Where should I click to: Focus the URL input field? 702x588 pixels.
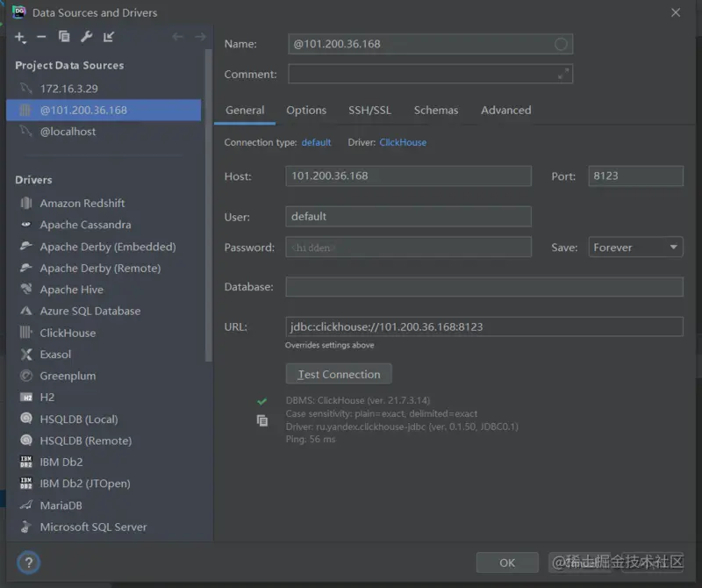coord(484,327)
